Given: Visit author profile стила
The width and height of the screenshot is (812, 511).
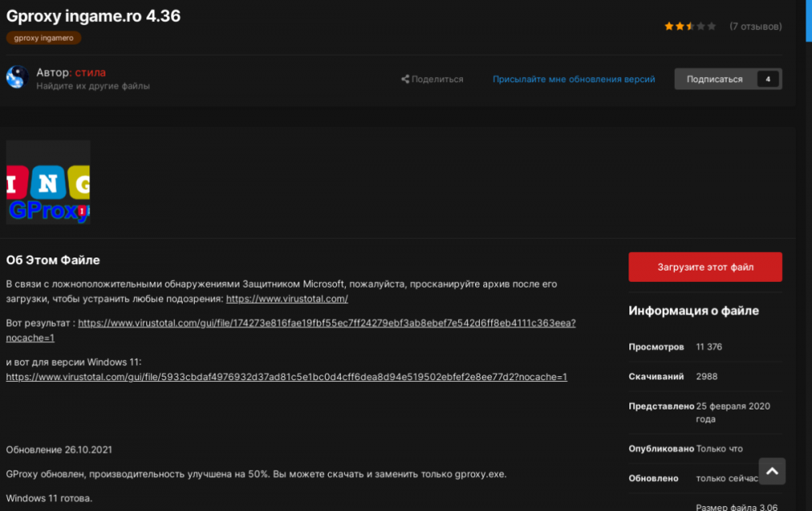Looking at the screenshot, I should (x=90, y=72).
